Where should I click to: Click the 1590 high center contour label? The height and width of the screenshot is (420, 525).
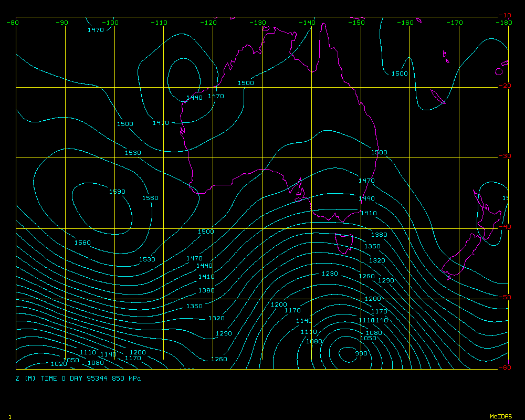pos(117,192)
